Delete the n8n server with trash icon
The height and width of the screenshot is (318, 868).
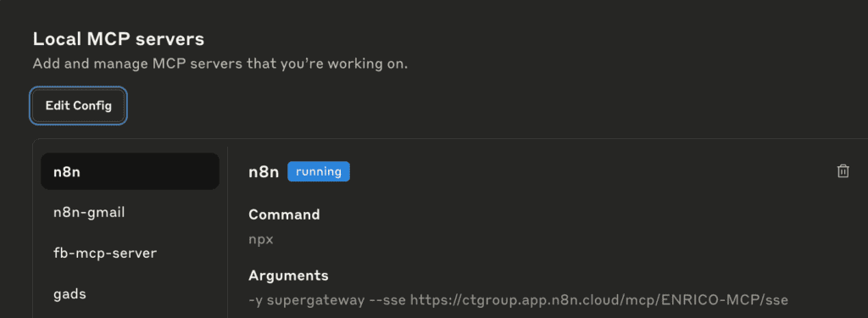click(843, 171)
